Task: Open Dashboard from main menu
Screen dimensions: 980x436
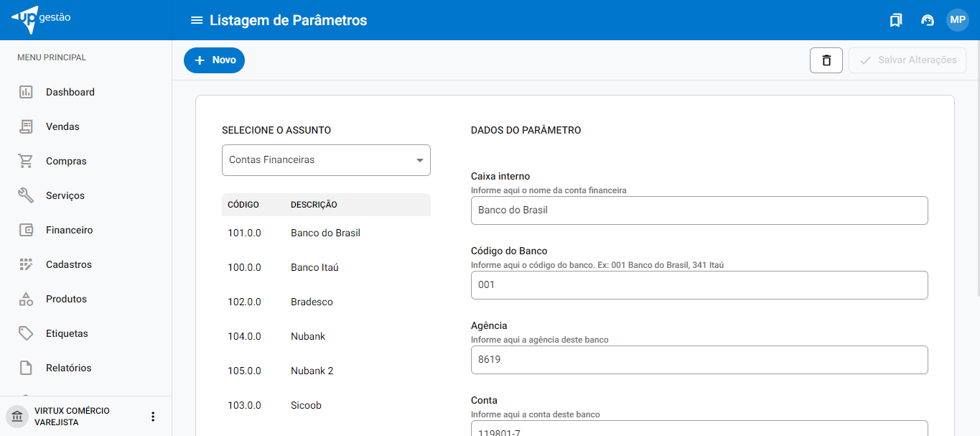Action: [x=70, y=92]
